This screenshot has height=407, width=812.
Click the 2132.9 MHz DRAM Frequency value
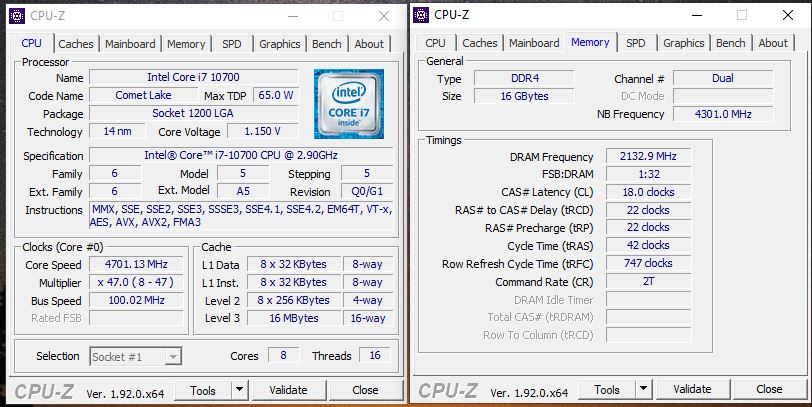(648, 156)
